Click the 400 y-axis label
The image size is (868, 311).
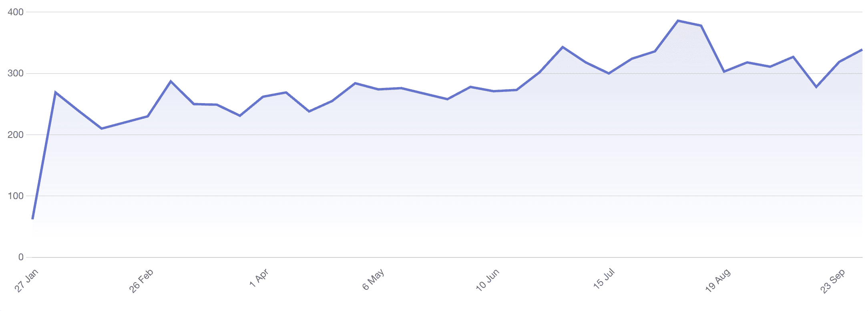tap(16, 12)
